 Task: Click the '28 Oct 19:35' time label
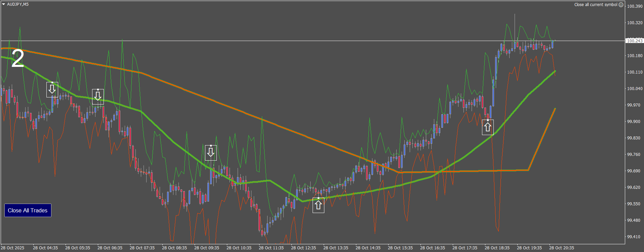(x=529, y=248)
